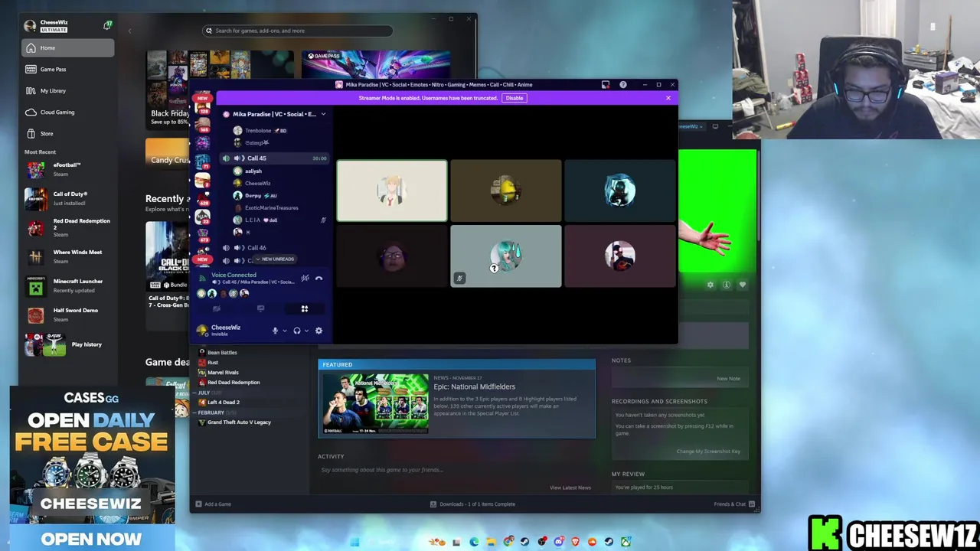Open Game Pass in Xbox app sidebar
The height and width of the screenshot is (551, 980).
[x=68, y=70]
